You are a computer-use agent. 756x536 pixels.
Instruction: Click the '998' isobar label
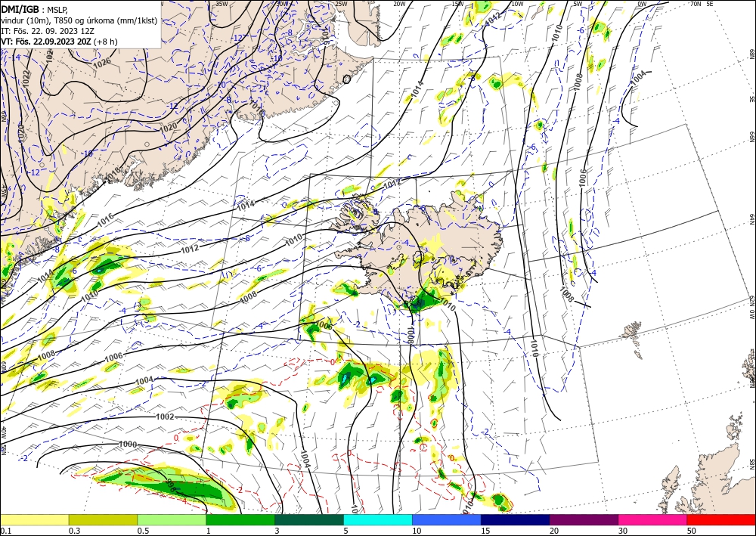pos(171,485)
